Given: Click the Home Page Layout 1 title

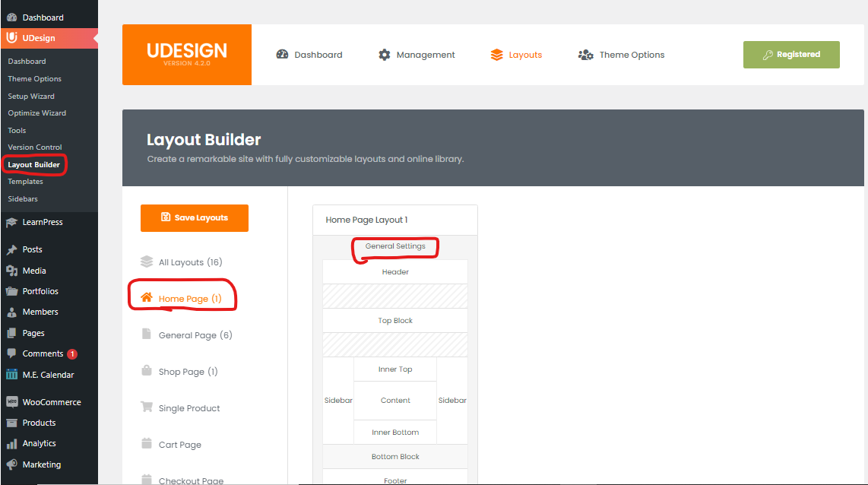Looking at the screenshot, I should pyautogui.click(x=366, y=220).
